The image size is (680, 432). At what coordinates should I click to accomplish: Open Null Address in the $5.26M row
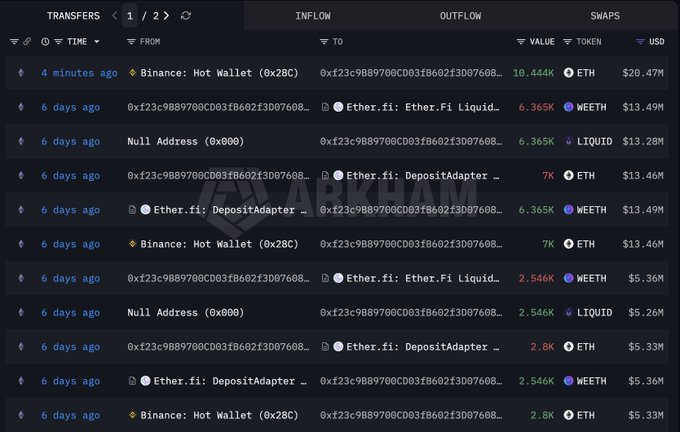(186, 313)
